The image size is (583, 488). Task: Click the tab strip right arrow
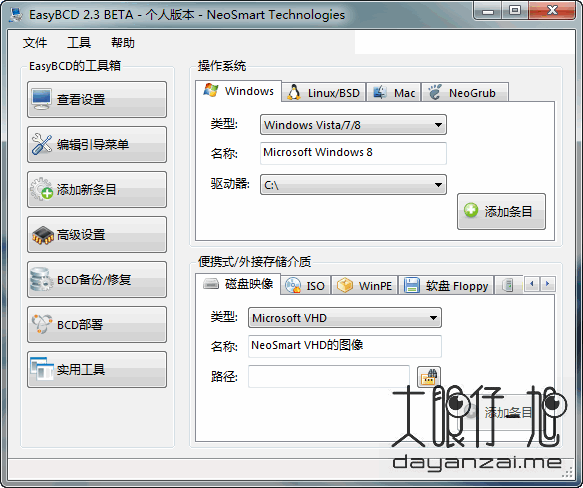[548, 284]
